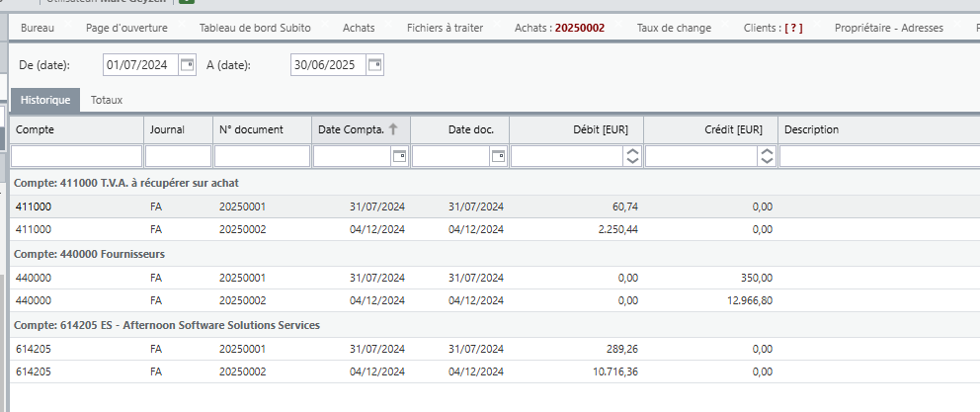Sort by Description column header

point(879,129)
